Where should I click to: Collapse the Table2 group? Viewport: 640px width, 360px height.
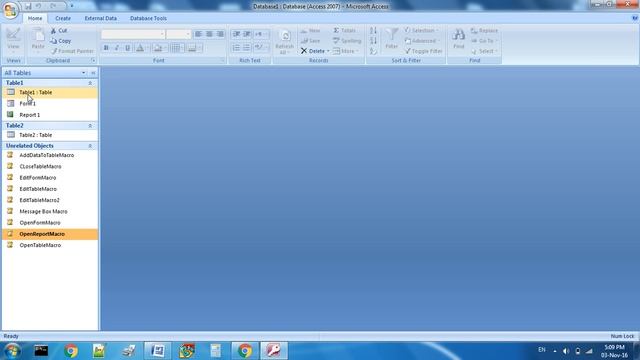[90, 126]
